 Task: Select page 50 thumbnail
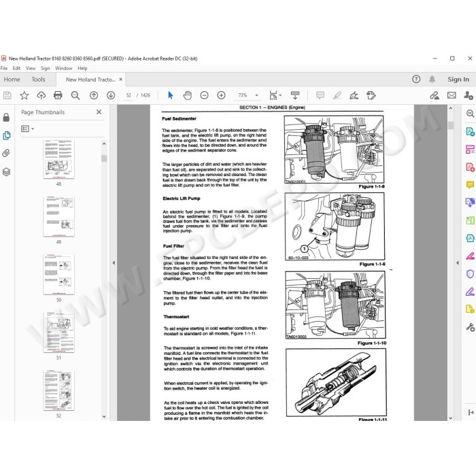coord(59,274)
